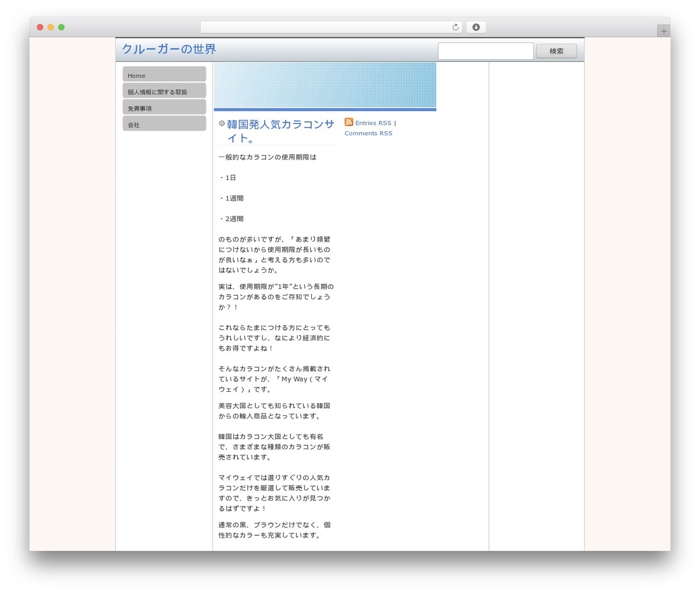The width and height of the screenshot is (700, 593).
Task: Click the browser reload icon
Action: [x=455, y=27]
